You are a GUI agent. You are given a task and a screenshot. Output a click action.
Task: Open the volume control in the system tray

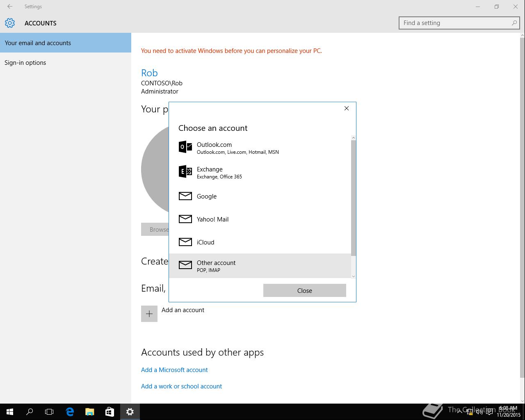(x=479, y=412)
